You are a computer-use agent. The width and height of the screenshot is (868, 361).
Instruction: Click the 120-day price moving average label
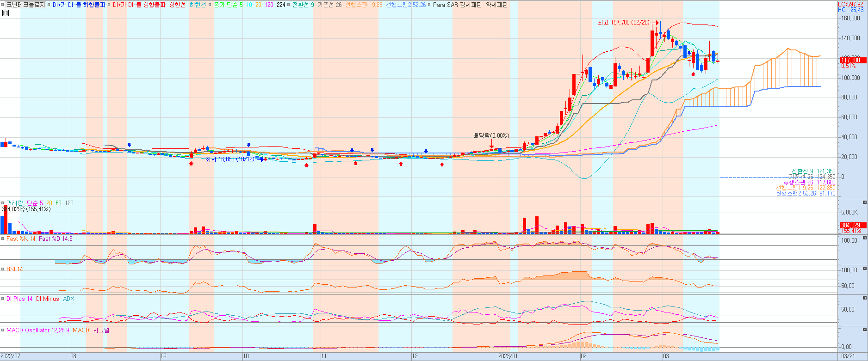[x=269, y=5]
